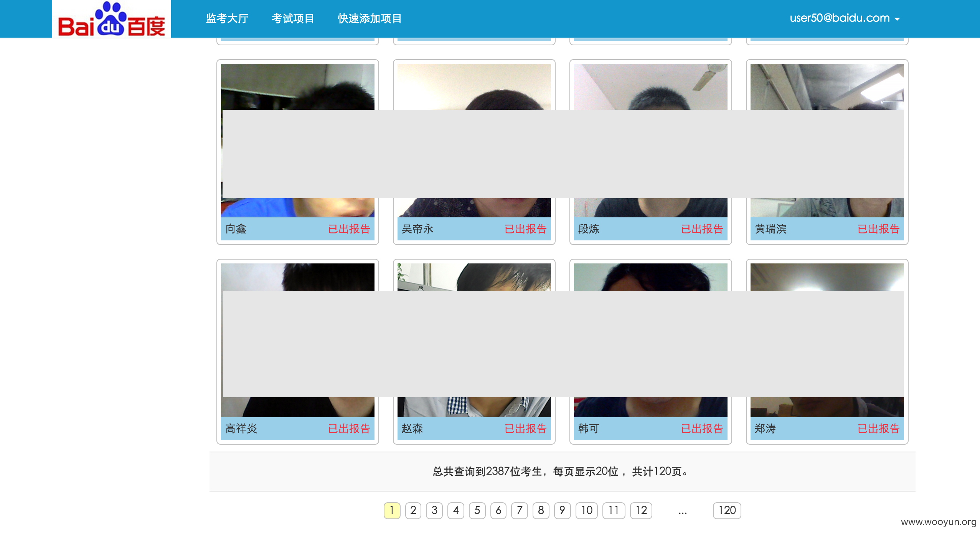This screenshot has width=980, height=533.
Task: Select the candidate name 黄瑞滨
Action: (x=770, y=229)
